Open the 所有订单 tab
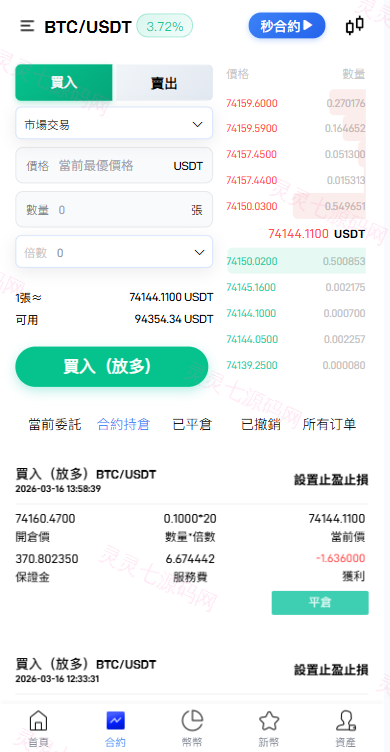This screenshot has width=390, height=752. 329,424
